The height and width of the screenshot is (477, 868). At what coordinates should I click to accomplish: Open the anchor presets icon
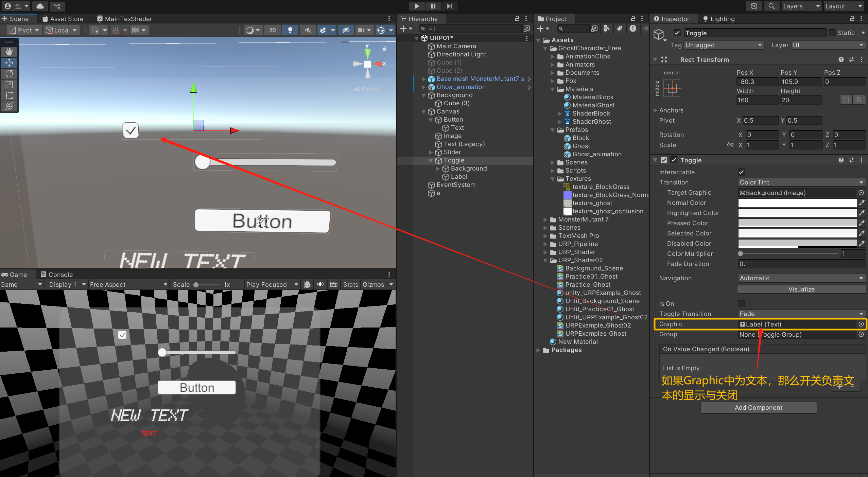click(x=672, y=88)
